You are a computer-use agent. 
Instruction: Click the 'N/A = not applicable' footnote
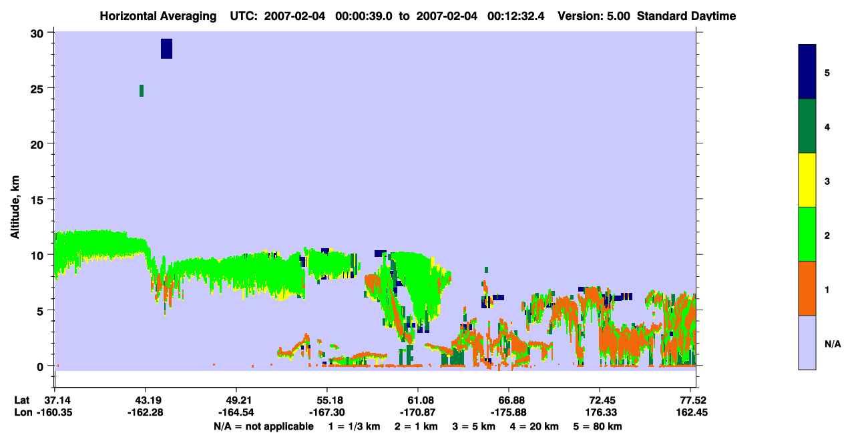[264, 426]
